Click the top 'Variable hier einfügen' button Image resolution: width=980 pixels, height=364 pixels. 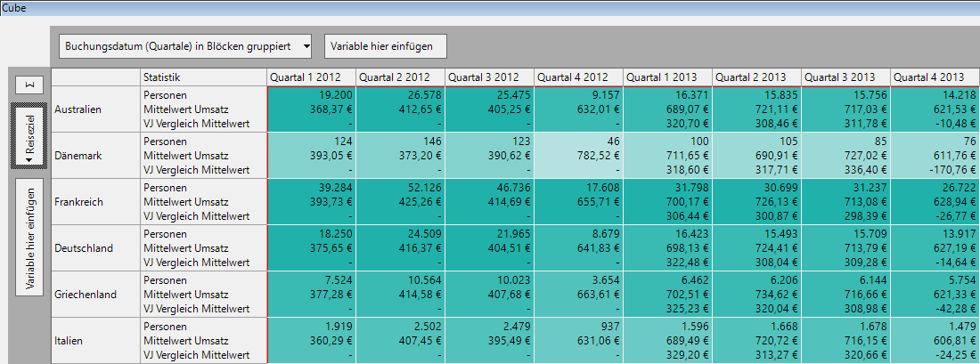click(x=384, y=45)
